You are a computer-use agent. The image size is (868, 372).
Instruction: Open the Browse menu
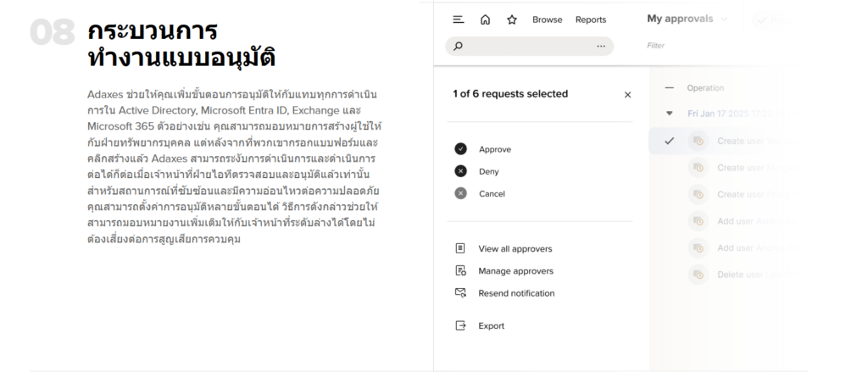547,19
